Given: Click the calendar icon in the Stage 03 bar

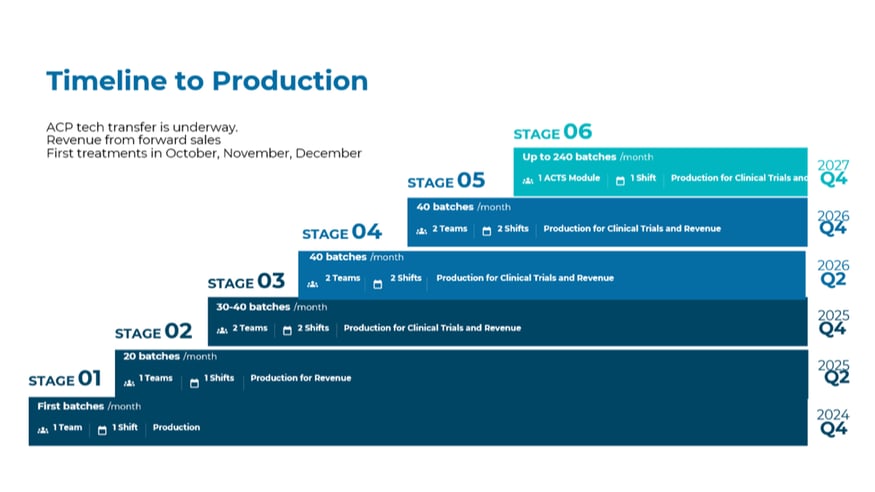Looking at the screenshot, I should [x=286, y=330].
